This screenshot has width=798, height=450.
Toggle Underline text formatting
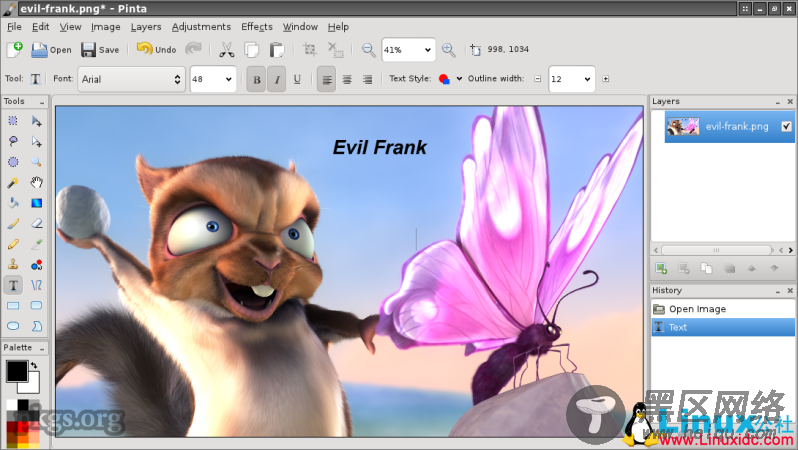click(297, 79)
